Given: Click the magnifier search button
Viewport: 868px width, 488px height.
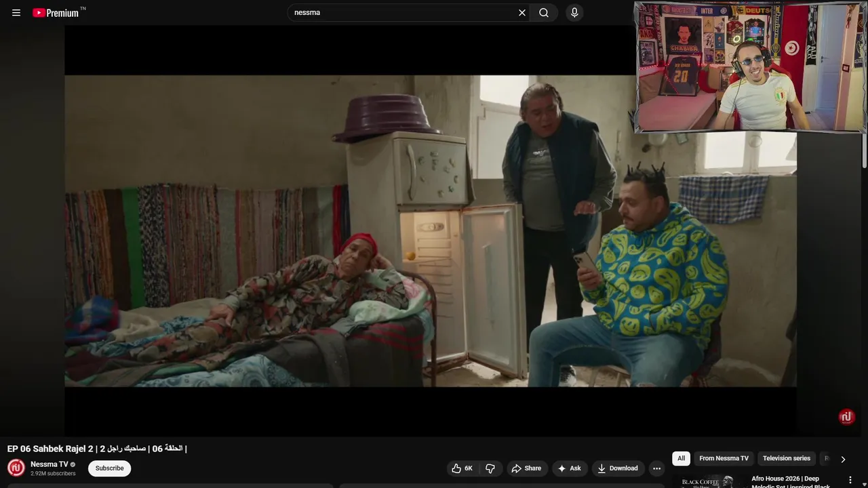Looking at the screenshot, I should 544,13.
